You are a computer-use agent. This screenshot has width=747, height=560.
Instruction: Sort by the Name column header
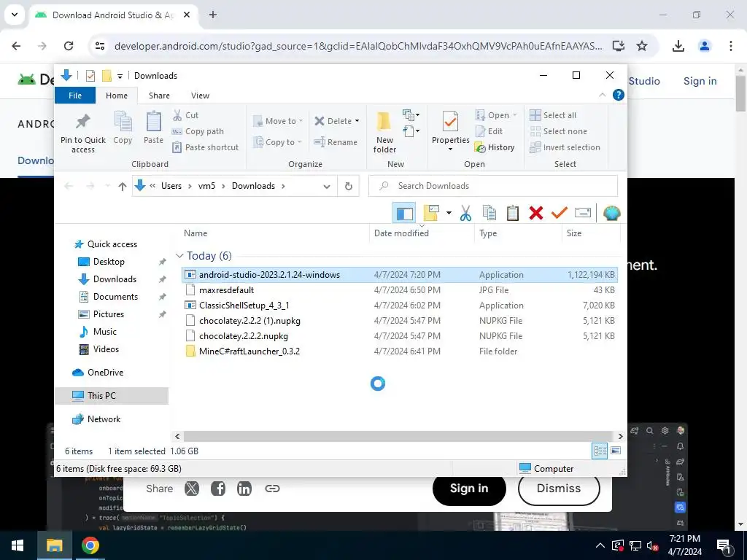pos(274,233)
